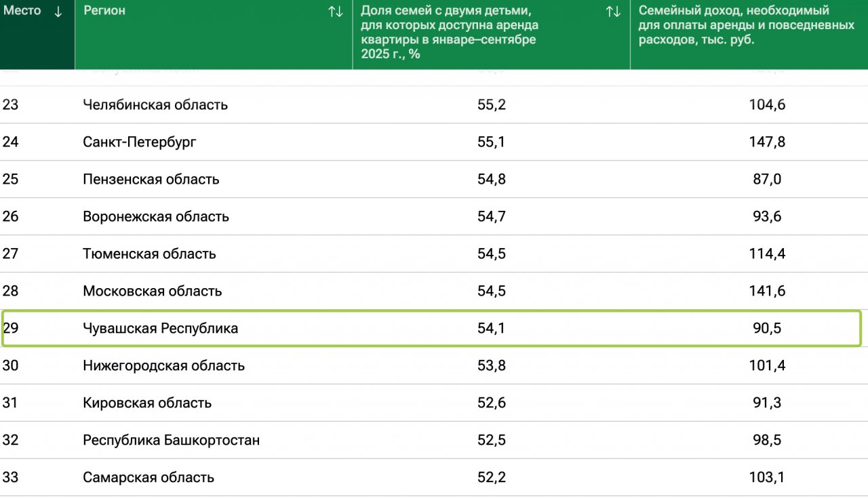Screen dimensions: 868x499
Task: Click the Челябинская область region name
Action: pyautogui.click(x=155, y=105)
